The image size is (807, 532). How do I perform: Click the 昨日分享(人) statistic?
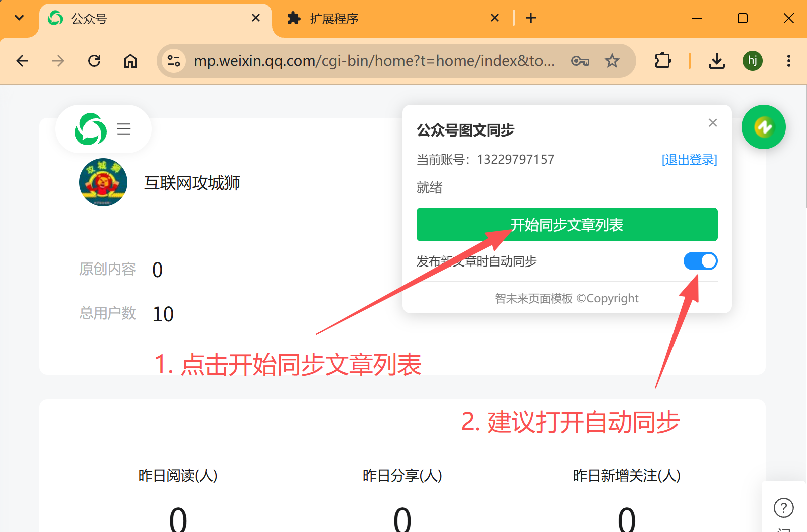402,475
